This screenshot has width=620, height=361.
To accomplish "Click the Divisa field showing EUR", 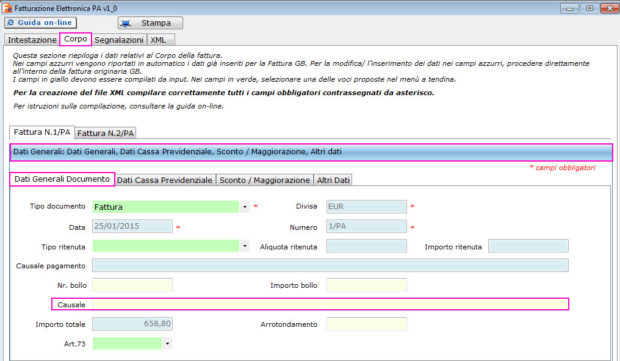I will coord(367,207).
